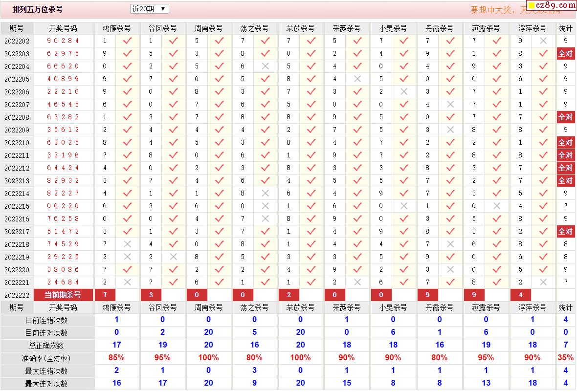Click the 85% accuracy value under 鸿雁杀号
This screenshot has width=577, height=392.
(x=117, y=358)
